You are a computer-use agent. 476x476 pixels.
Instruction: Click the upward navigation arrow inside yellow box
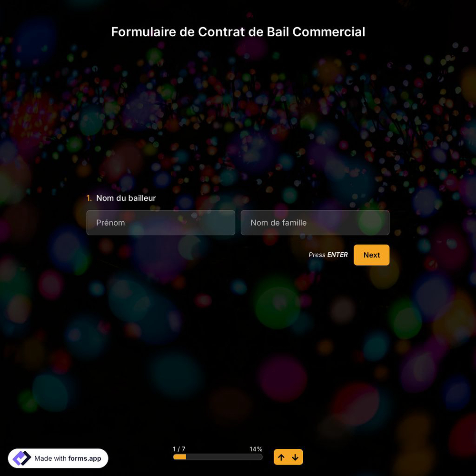pos(281,457)
